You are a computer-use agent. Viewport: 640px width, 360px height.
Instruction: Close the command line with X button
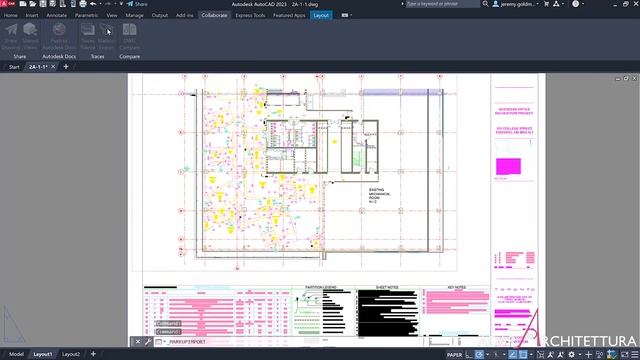(x=138, y=342)
